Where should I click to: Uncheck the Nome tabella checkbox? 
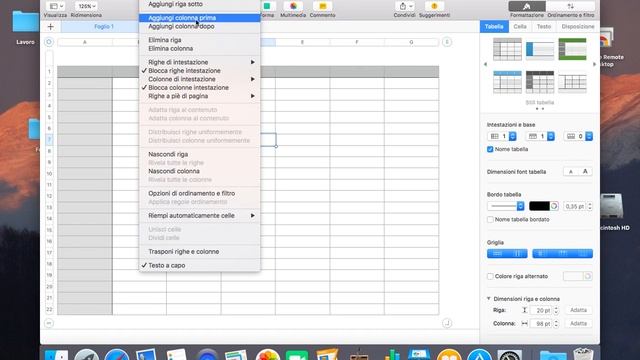pyautogui.click(x=490, y=149)
